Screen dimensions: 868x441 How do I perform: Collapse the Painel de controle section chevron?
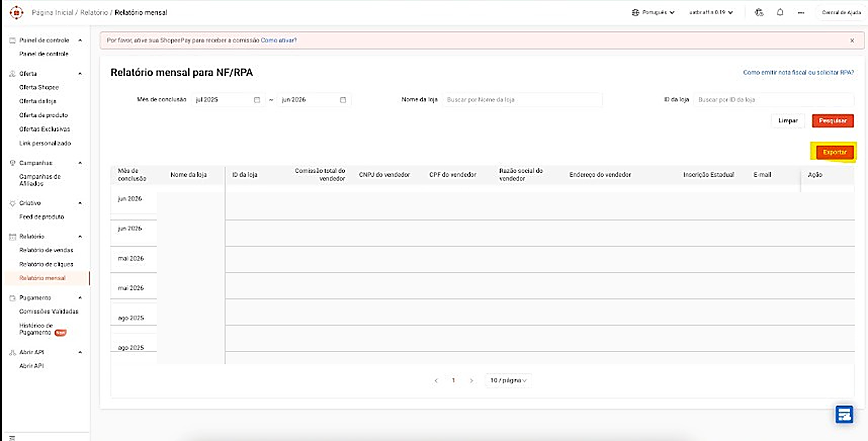tap(80, 40)
